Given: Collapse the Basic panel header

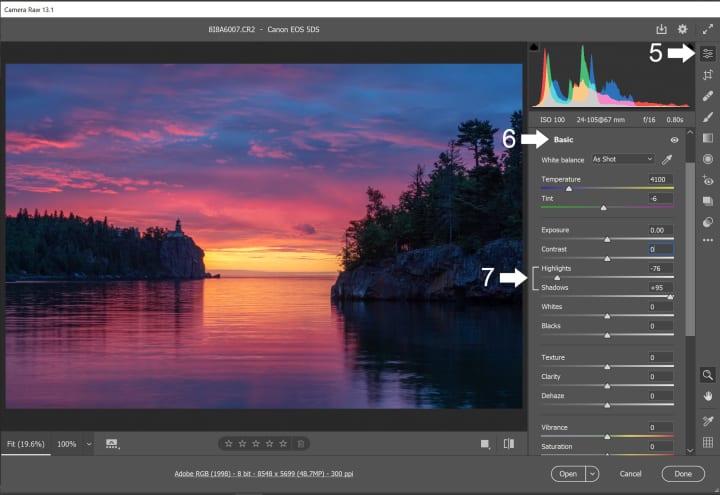Looking at the screenshot, I should [564, 140].
